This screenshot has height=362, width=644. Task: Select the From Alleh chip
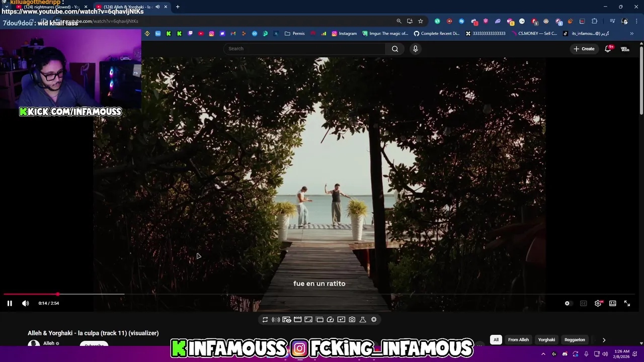tap(518, 340)
